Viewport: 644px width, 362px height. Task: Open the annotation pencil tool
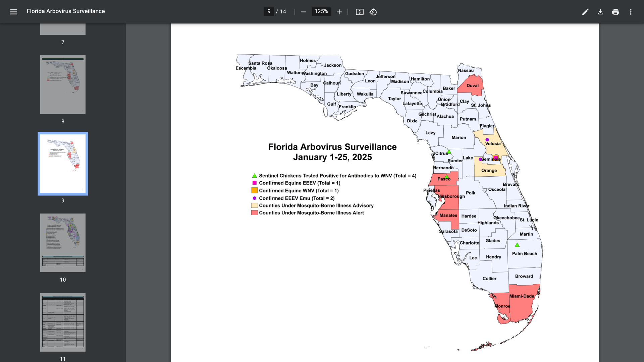(585, 12)
